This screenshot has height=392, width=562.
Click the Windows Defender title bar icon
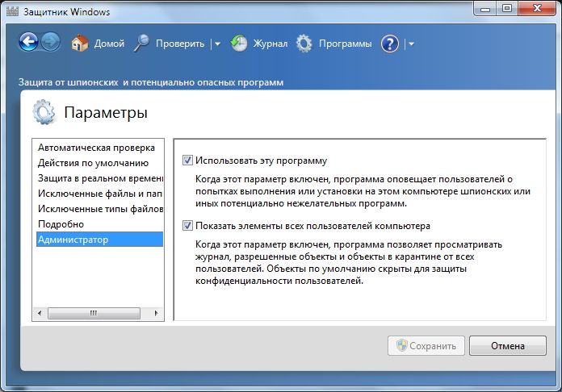tap(11, 10)
